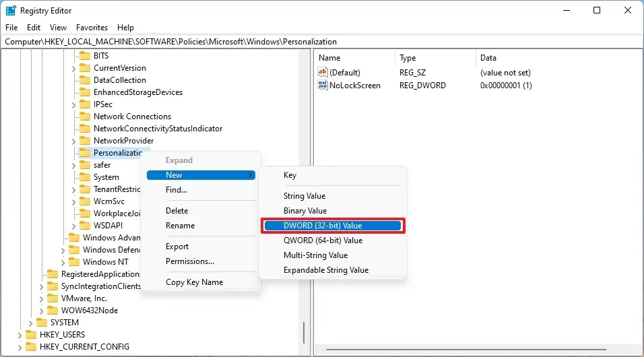Click the RegisteredApplications folder icon
This screenshot has height=357, width=644.
52,273
